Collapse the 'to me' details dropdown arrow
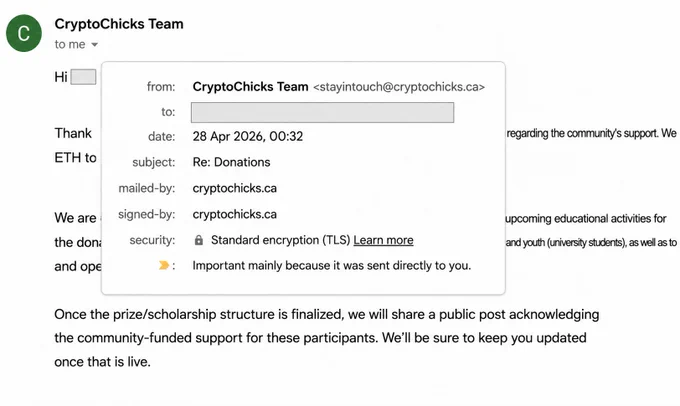Screen dimensions: 680x406 click(x=95, y=45)
